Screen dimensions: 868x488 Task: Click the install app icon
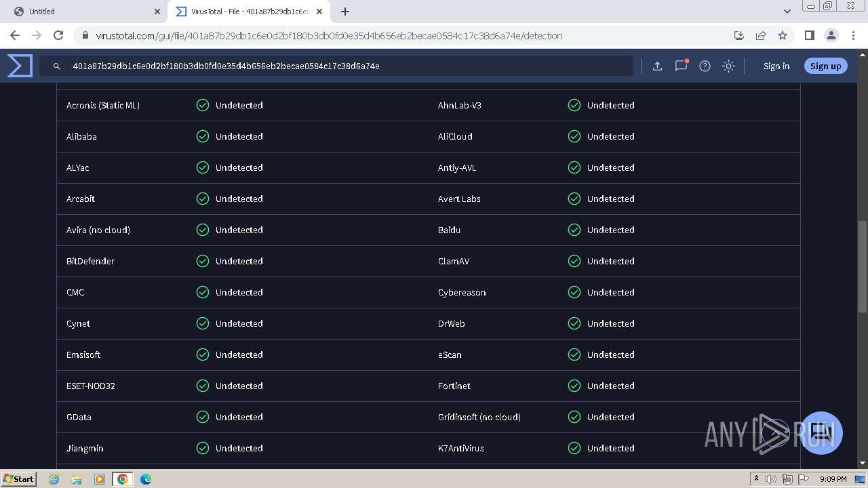(739, 35)
